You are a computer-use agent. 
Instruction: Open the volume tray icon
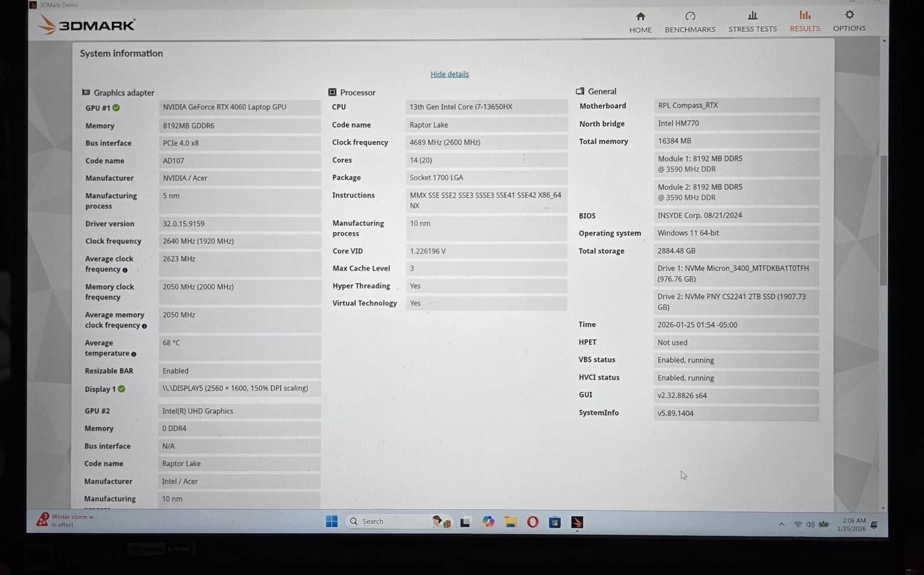coord(810,524)
